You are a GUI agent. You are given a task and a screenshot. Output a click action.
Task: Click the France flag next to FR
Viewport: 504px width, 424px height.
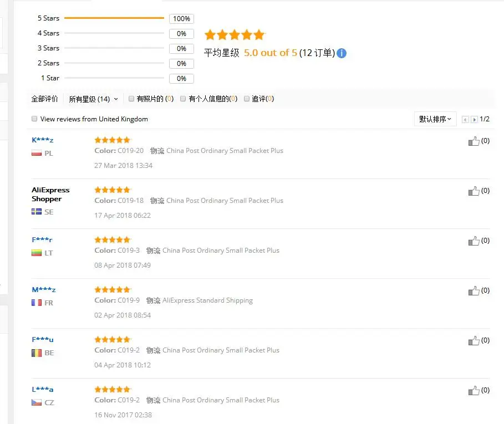pyautogui.click(x=37, y=303)
